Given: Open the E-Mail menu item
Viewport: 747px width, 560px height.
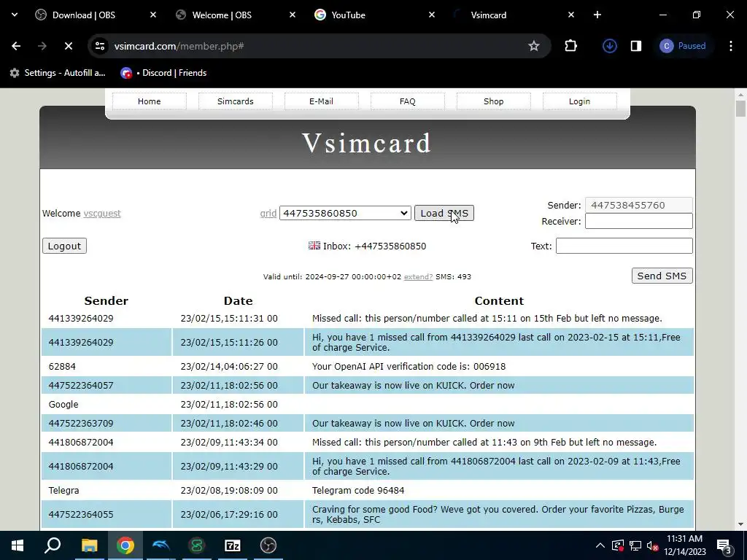Looking at the screenshot, I should coord(321,101).
